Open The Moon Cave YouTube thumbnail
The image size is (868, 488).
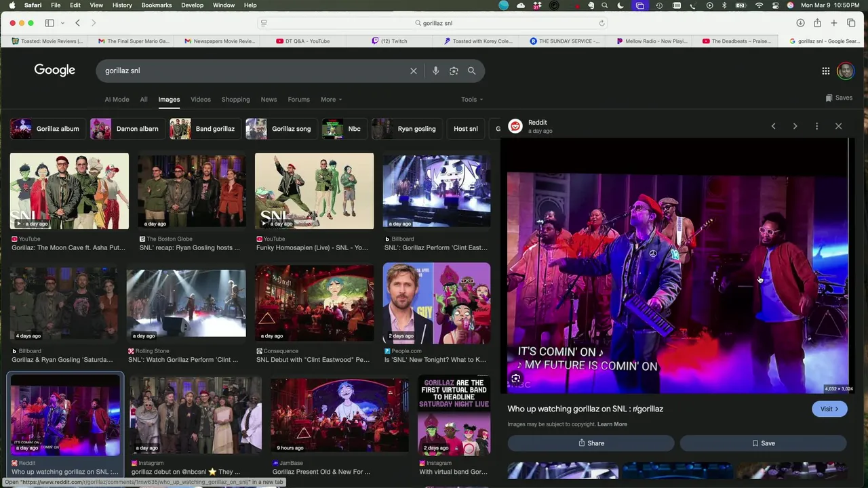pos(69,191)
